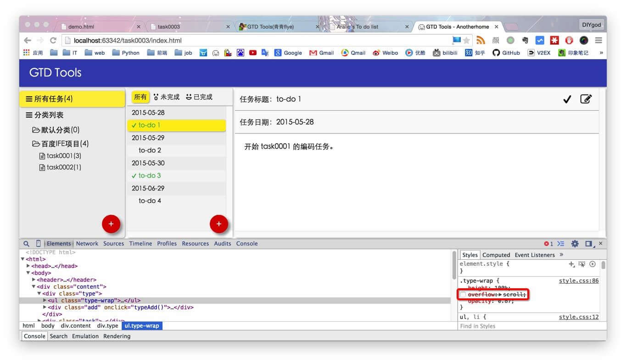Toggle device mode phone icon in DevTools
This screenshot has width=626, height=364.
[39, 244]
